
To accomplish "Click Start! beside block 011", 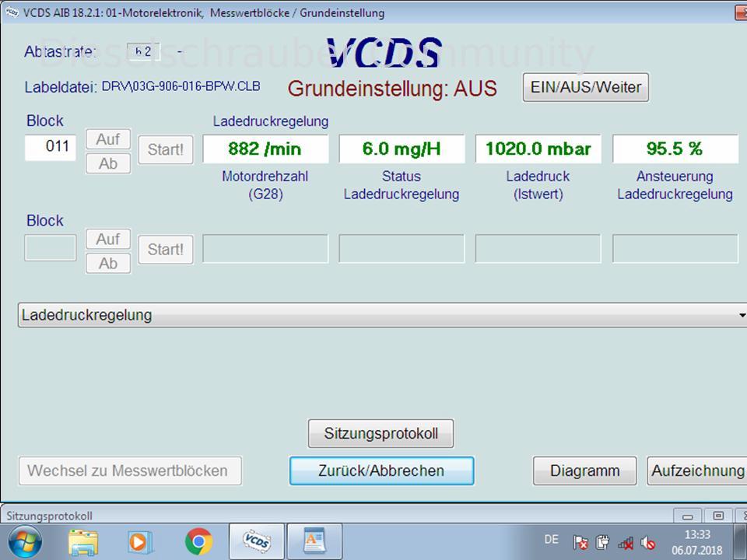I will 166,149.
